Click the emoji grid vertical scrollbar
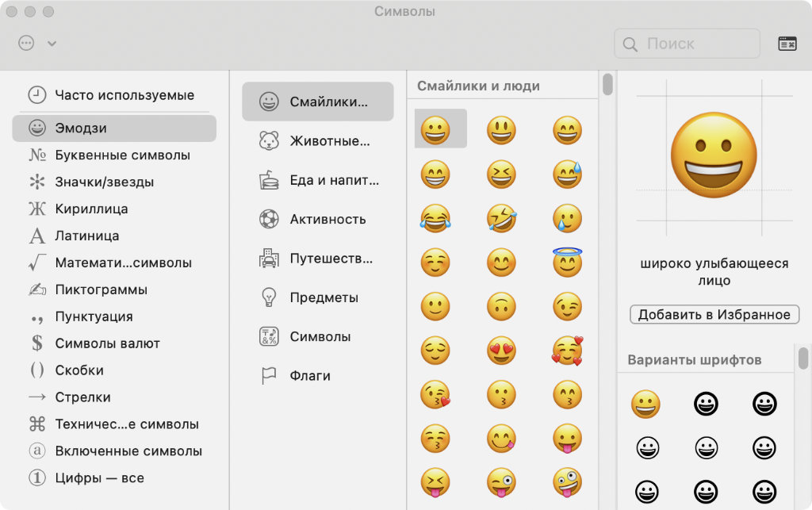The width and height of the screenshot is (812, 510). point(607,85)
